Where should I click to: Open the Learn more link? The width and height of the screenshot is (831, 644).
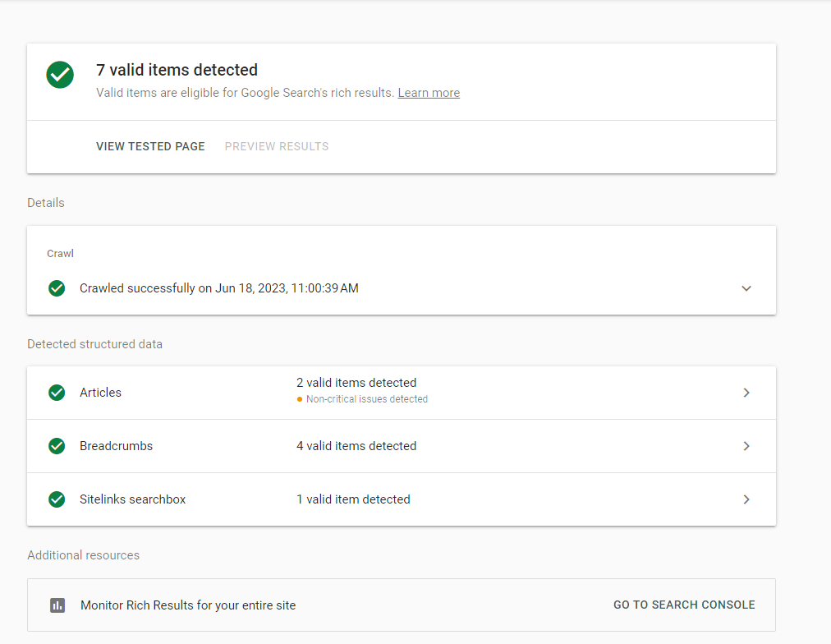pyautogui.click(x=429, y=93)
